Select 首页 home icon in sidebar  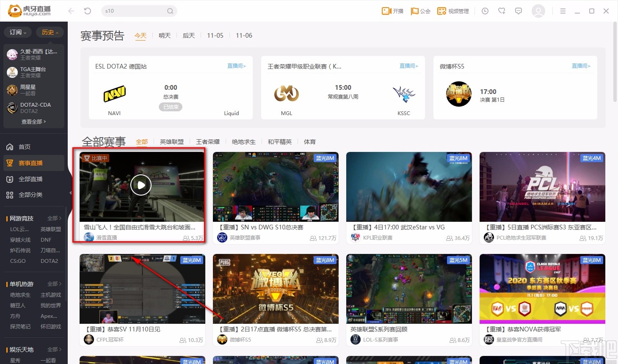point(9,146)
